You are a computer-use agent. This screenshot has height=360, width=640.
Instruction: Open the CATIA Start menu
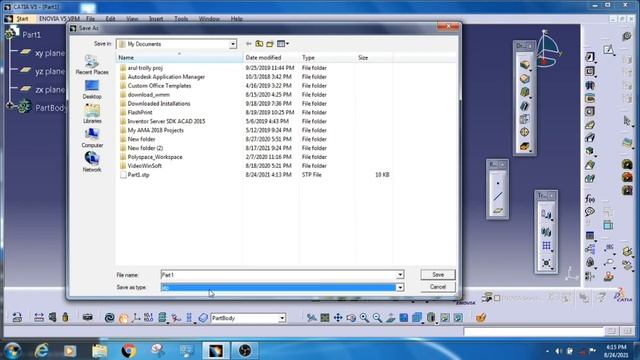coord(22,19)
